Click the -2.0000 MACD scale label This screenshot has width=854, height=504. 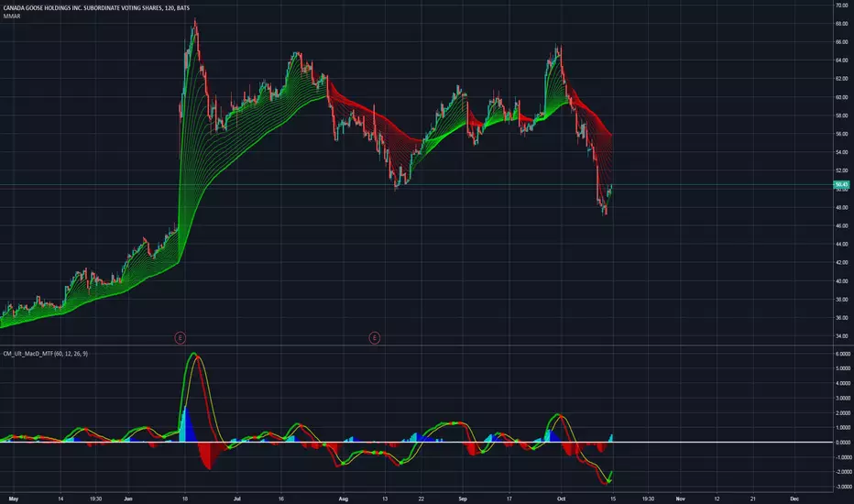[x=843, y=472]
